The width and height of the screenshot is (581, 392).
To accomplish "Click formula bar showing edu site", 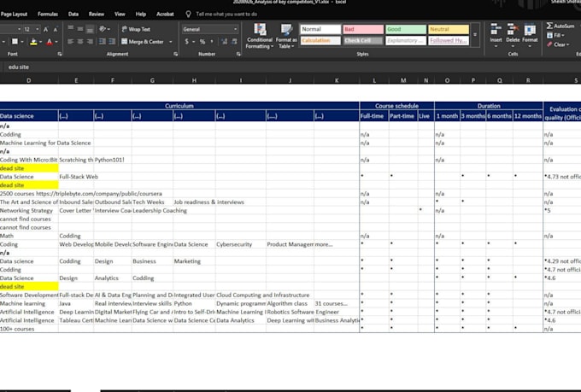I will 293,67.
